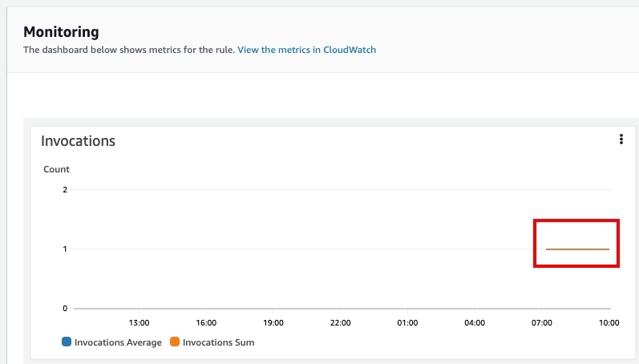Click the 10:00 time axis label
639x364 pixels.
point(609,323)
